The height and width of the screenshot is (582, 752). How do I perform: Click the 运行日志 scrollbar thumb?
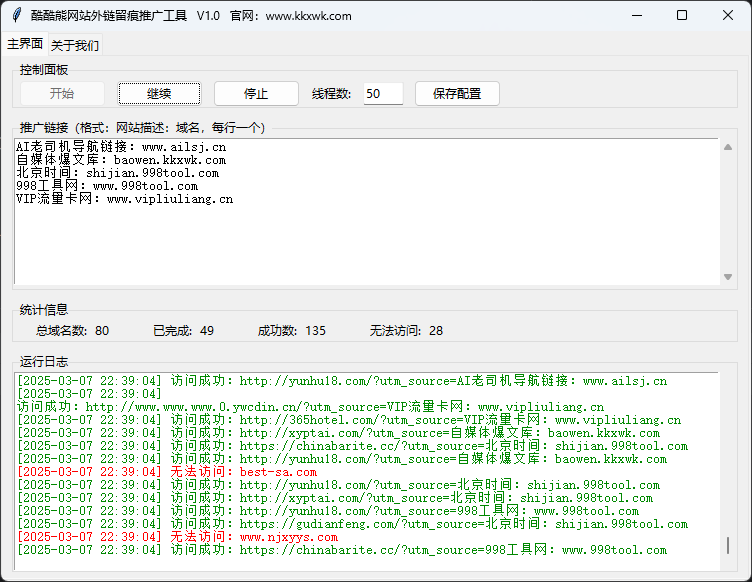(728, 547)
